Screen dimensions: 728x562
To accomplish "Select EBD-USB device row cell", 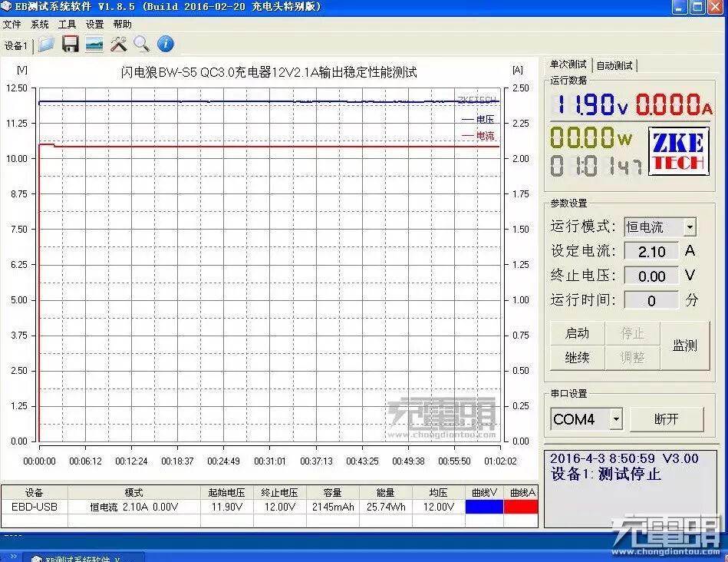I will tap(35, 507).
